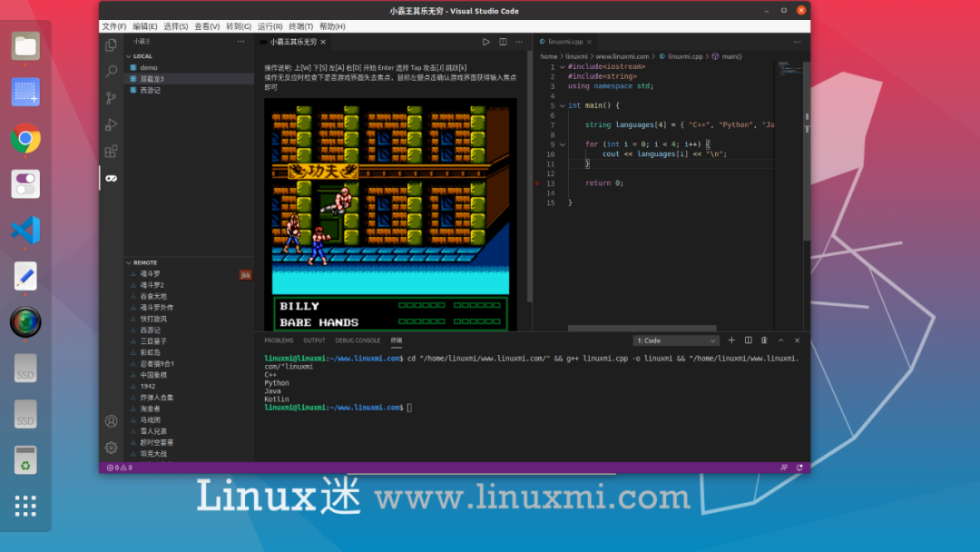Click the feedback icon in the status bar
The height and width of the screenshot is (552, 980).
coord(784,468)
